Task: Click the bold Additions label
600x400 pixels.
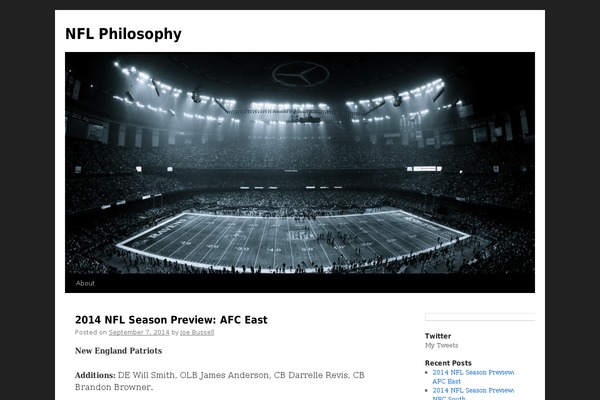Action: [x=95, y=375]
